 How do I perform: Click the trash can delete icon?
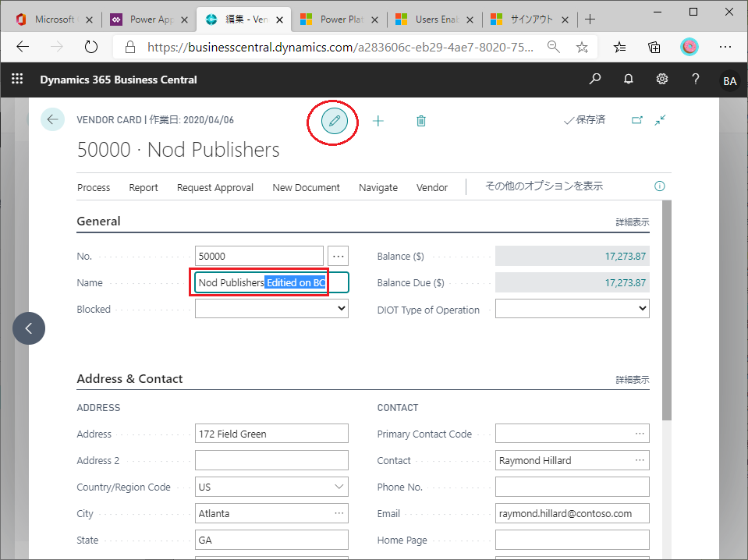point(420,121)
